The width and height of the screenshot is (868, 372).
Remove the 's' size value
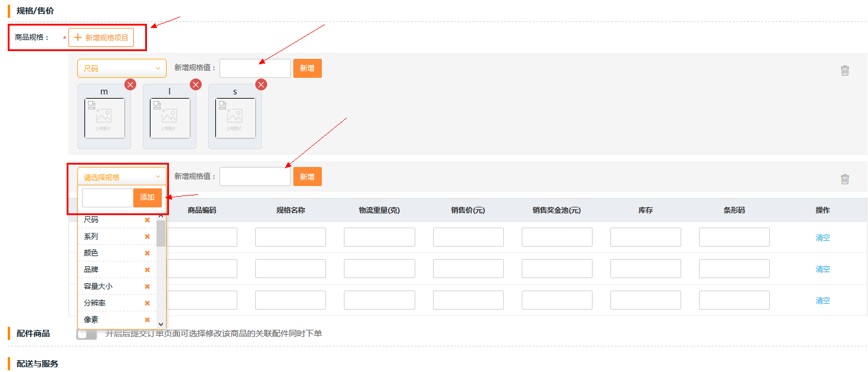pos(261,84)
